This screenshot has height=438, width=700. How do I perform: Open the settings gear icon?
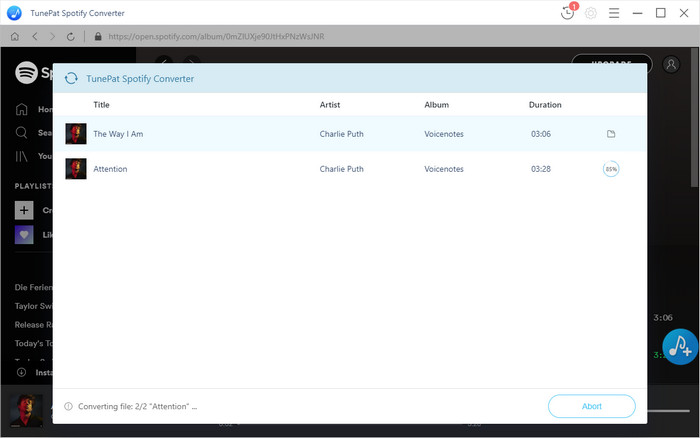(591, 13)
